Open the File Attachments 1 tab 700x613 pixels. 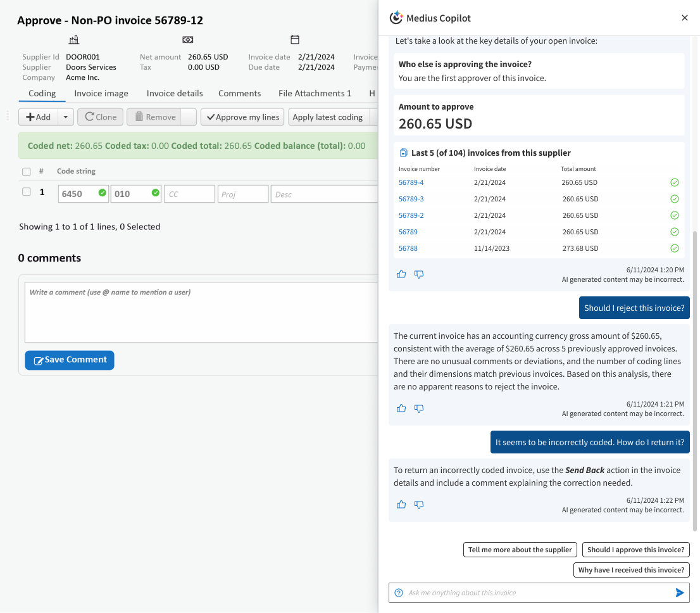click(x=315, y=93)
